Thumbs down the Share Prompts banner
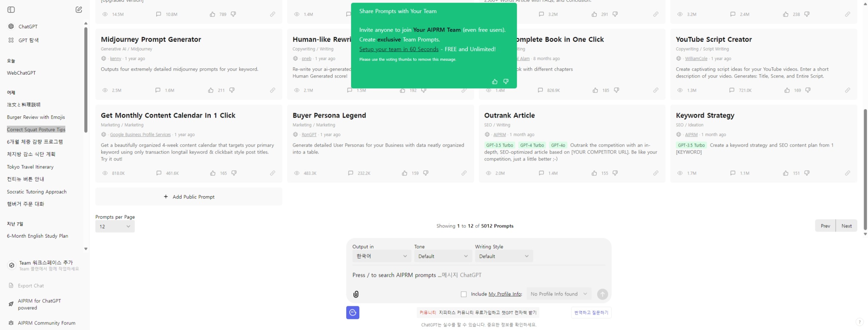The image size is (868, 330). (506, 81)
